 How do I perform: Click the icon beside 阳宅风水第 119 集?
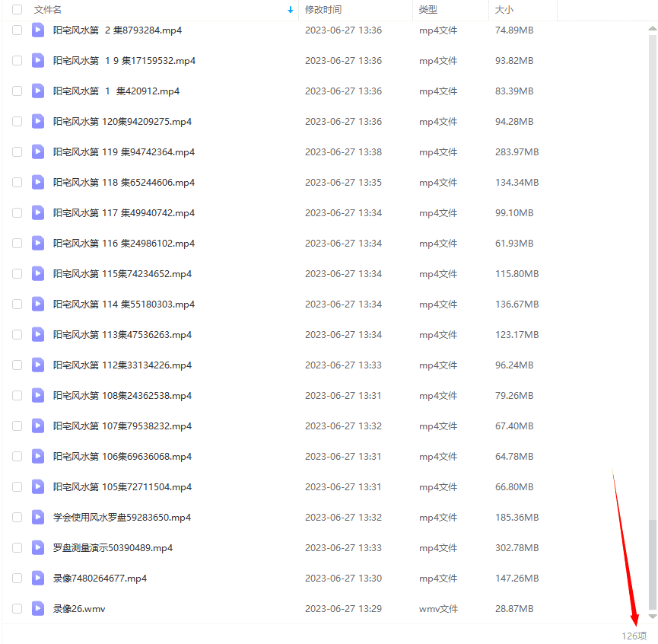(x=38, y=151)
